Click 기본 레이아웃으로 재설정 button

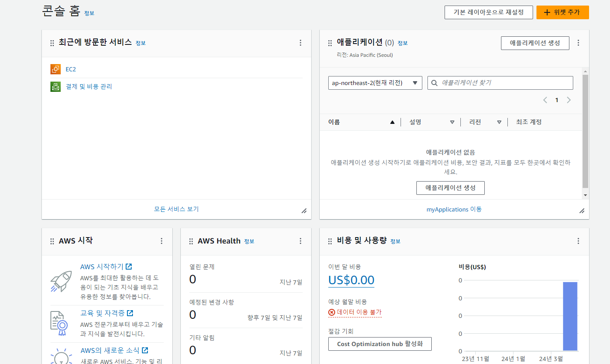[x=489, y=12]
